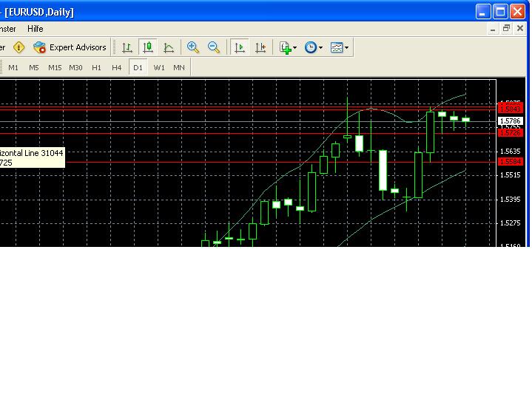Click the 1.5635 price scale value
Image resolution: width=532 pixels, height=414 pixels.
pyautogui.click(x=511, y=152)
